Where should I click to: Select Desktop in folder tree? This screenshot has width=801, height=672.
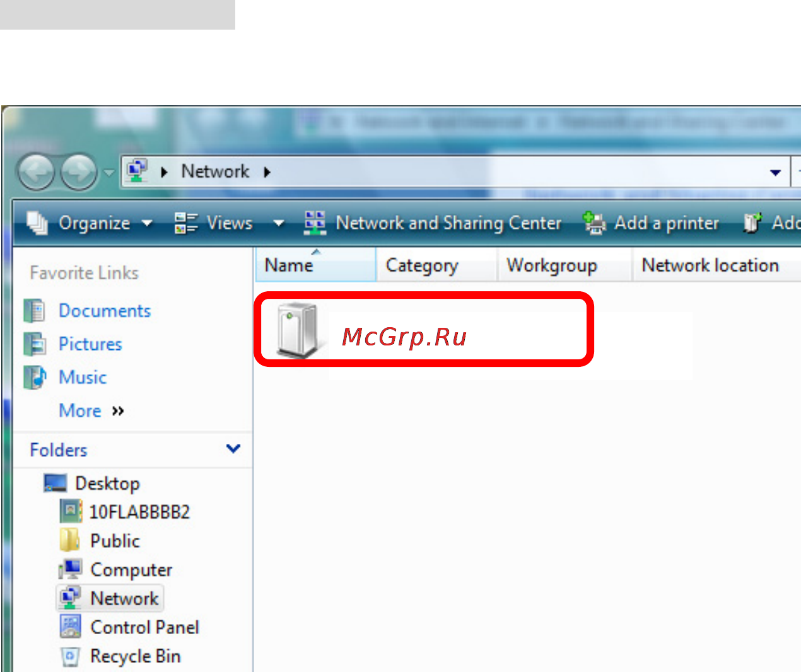click(107, 483)
